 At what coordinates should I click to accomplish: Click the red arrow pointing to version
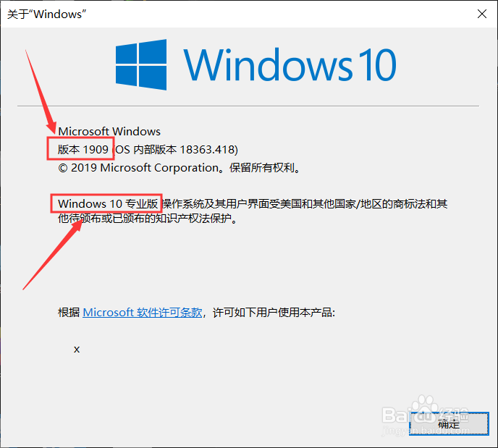pos(41,92)
